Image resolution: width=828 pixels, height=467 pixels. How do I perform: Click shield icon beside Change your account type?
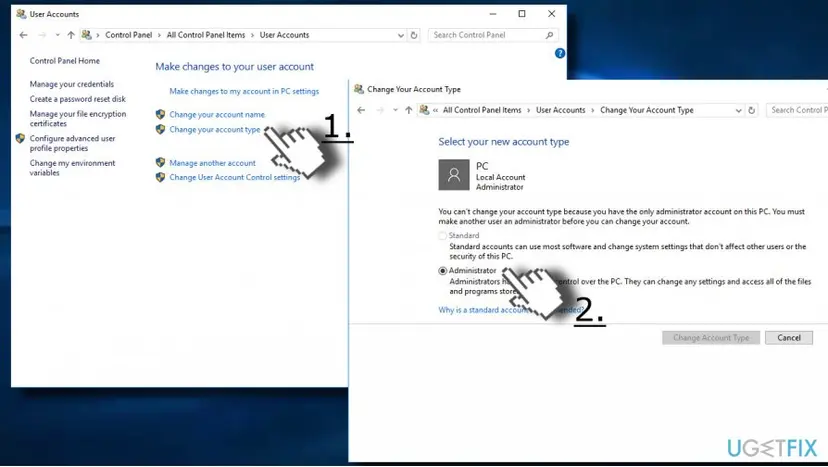tap(161, 129)
